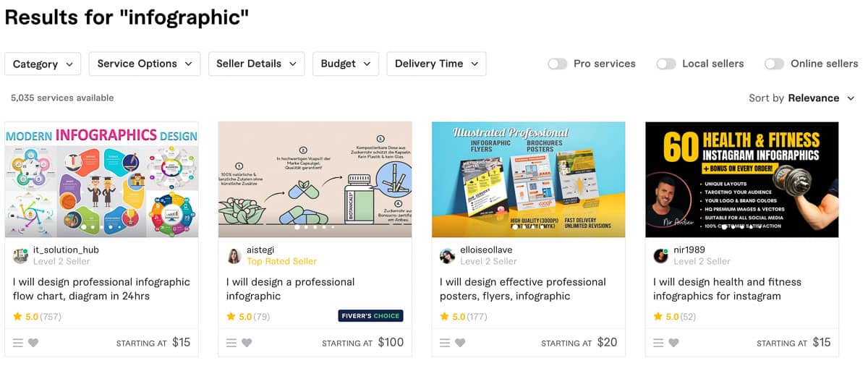Image resolution: width=868 pixels, height=371 pixels.
Task: Open the aistegi seller profile link
Action: click(x=262, y=250)
